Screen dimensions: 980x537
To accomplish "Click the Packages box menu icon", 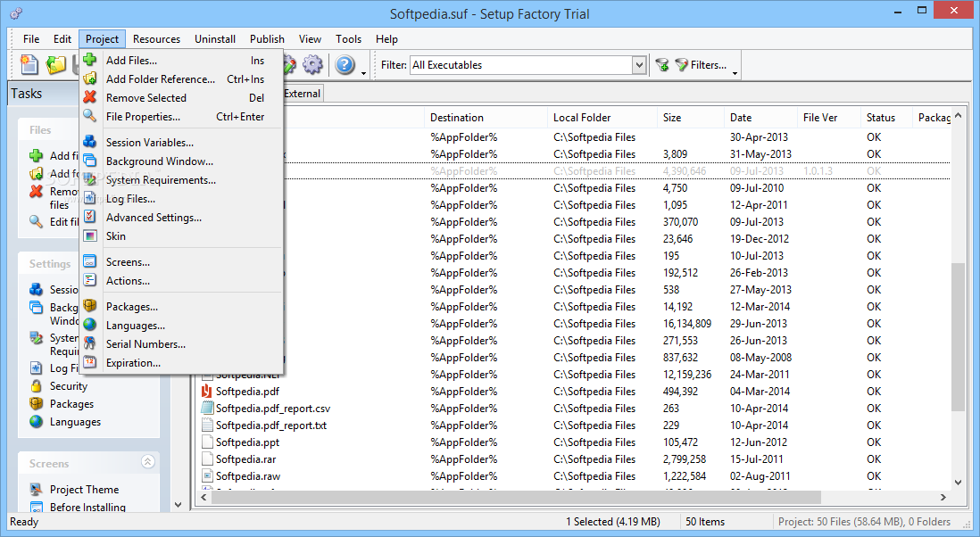I will pyautogui.click(x=90, y=306).
